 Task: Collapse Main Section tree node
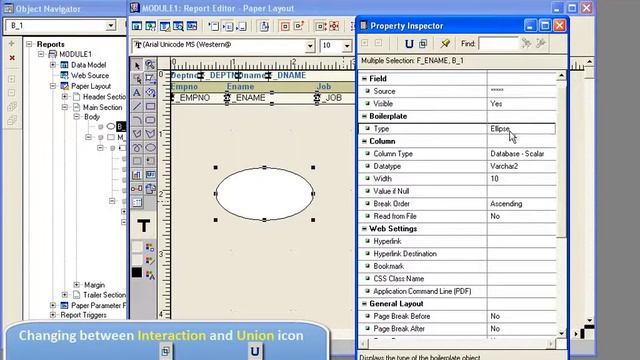click(x=64, y=107)
